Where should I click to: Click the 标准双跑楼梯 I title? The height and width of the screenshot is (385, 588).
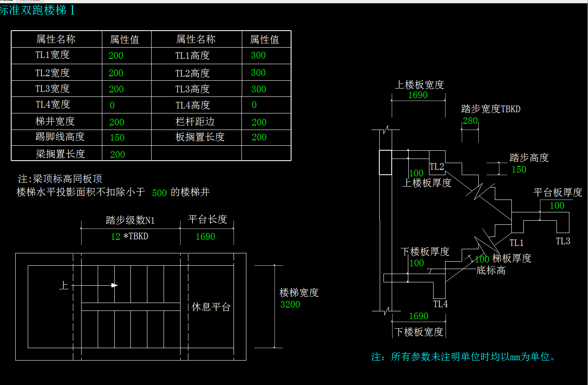pos(37,10)
